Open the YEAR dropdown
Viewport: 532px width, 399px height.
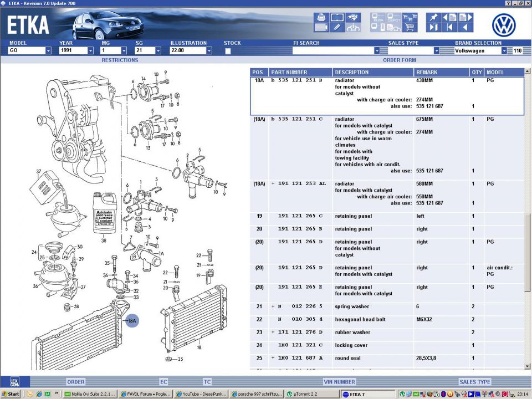90,50
